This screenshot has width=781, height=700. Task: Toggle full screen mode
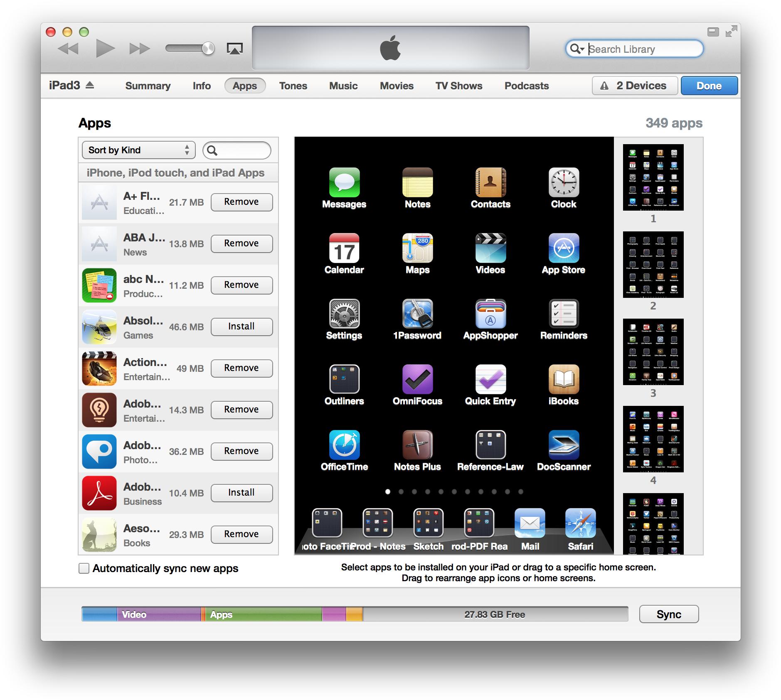point(731,32)
